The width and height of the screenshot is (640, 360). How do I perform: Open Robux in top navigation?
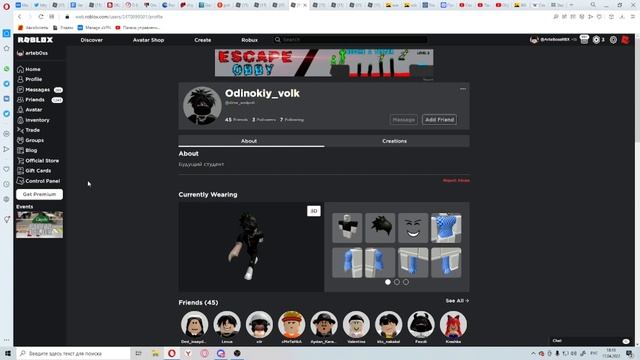coord(249,40)
